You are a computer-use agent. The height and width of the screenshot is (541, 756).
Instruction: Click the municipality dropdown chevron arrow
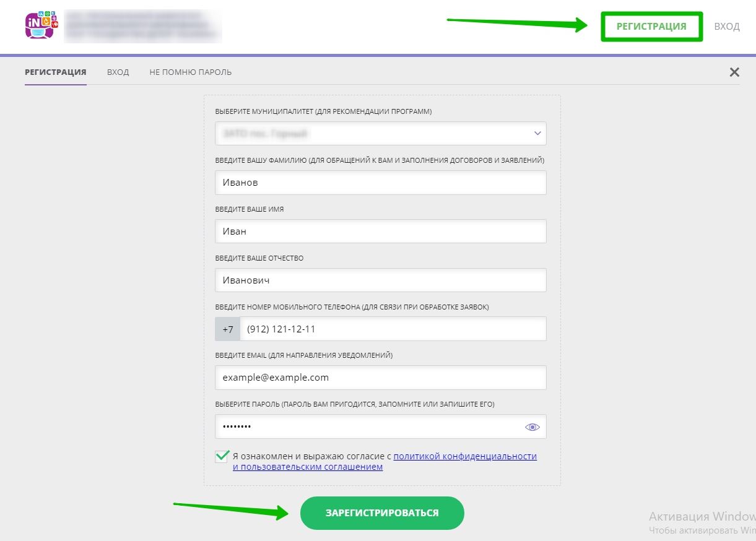click(537, 133)
